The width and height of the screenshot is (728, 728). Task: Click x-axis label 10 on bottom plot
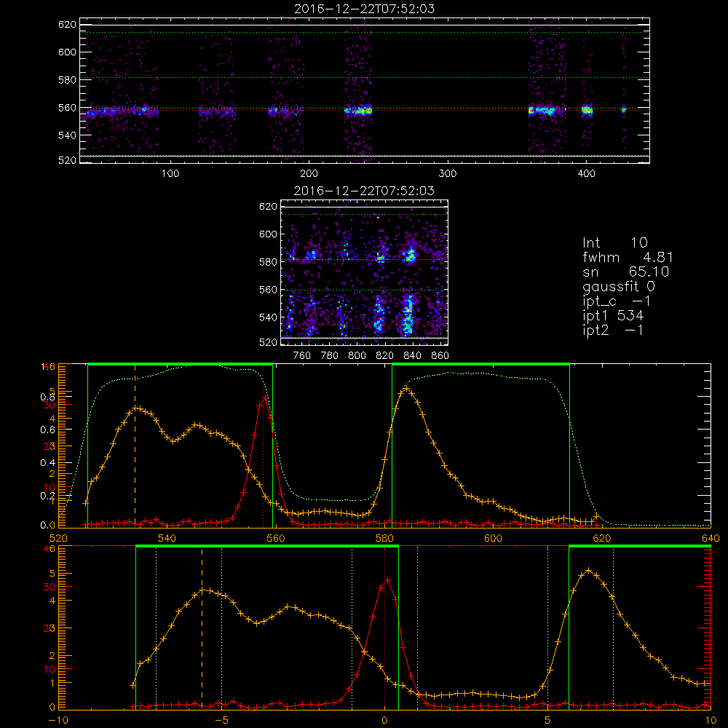pos(711,721)
